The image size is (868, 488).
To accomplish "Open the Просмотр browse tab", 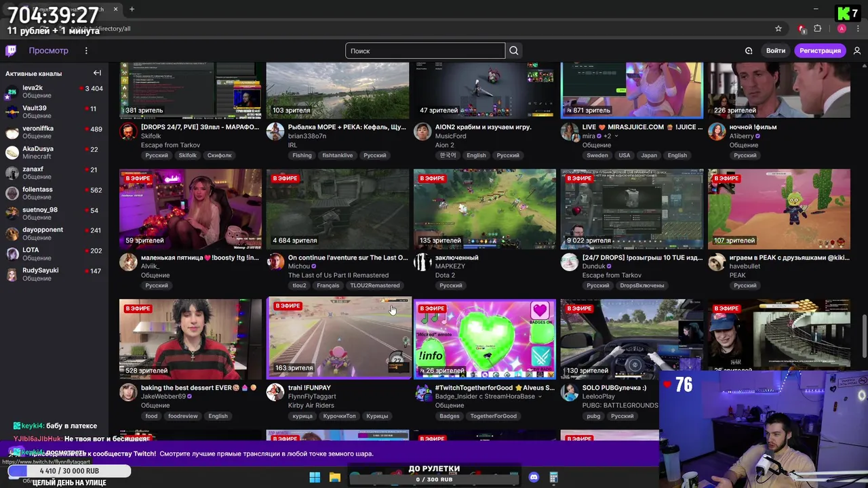I will pyautogui.click(x=48, y=51).
